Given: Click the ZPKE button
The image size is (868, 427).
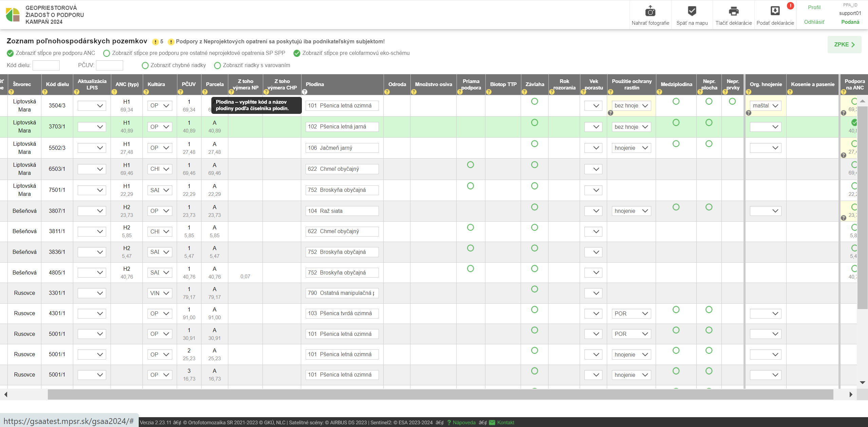Looking at the screenshot, I should [844, 45].
